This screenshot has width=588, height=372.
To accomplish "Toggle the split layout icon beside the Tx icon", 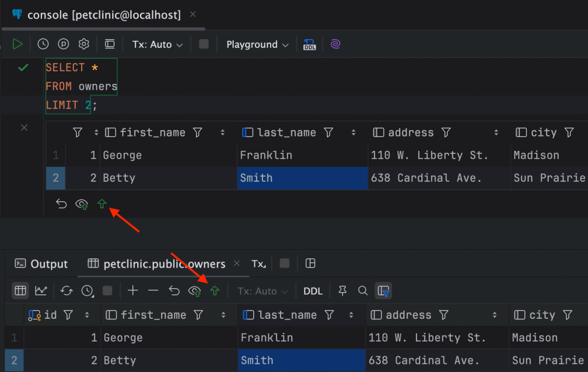I will click(x=310, y=263).
